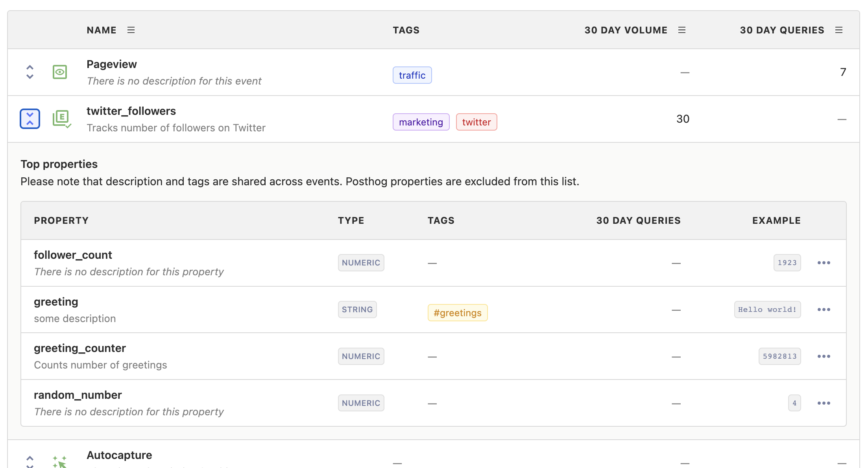
Task: Expand the Pageview event row
Action: [30, 72]
